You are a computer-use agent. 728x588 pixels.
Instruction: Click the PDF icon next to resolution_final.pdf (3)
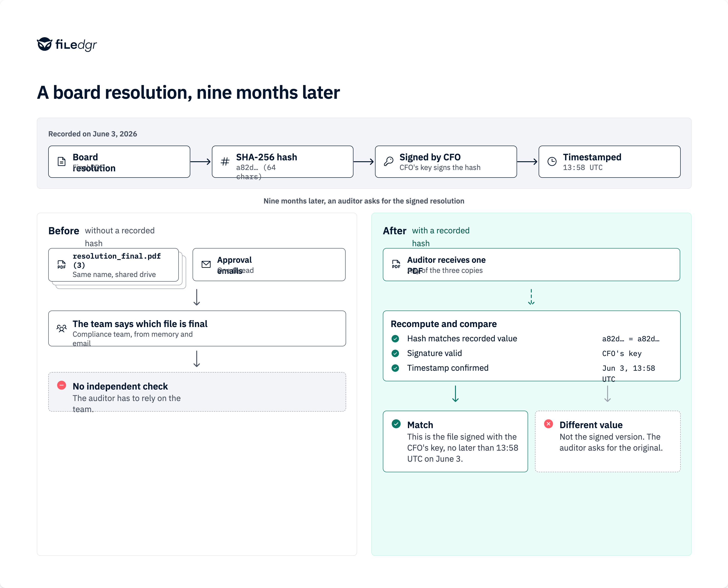point(61,265)
